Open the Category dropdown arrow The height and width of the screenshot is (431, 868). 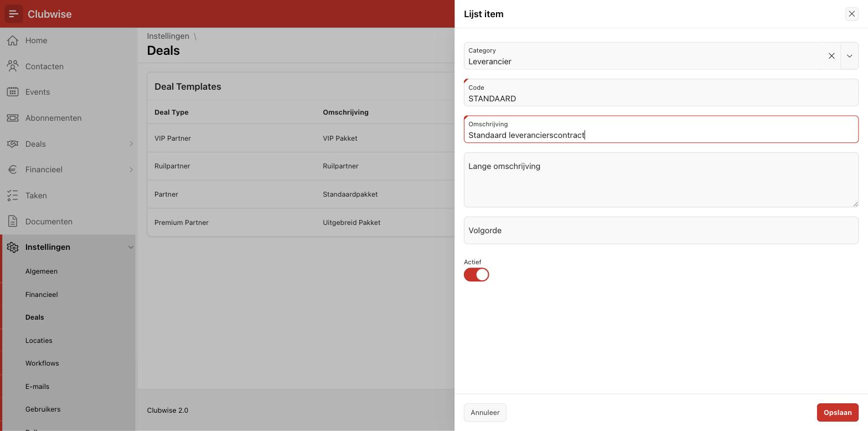pyautogui.click(x=849, y=56)
